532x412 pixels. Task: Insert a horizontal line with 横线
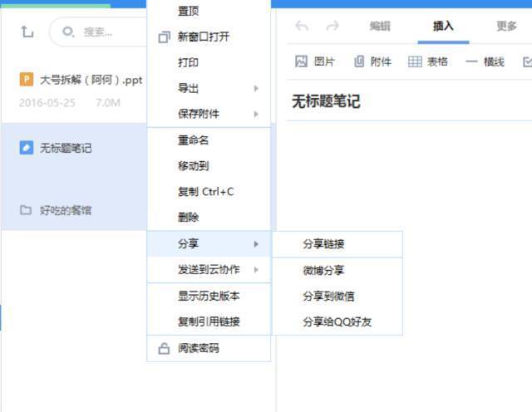pyautogui.click(x=485, y=61)
